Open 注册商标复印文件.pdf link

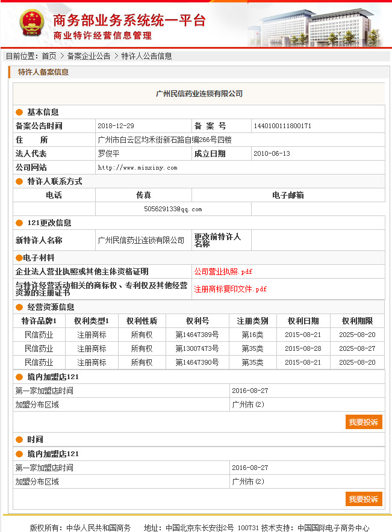click(230, 289)
